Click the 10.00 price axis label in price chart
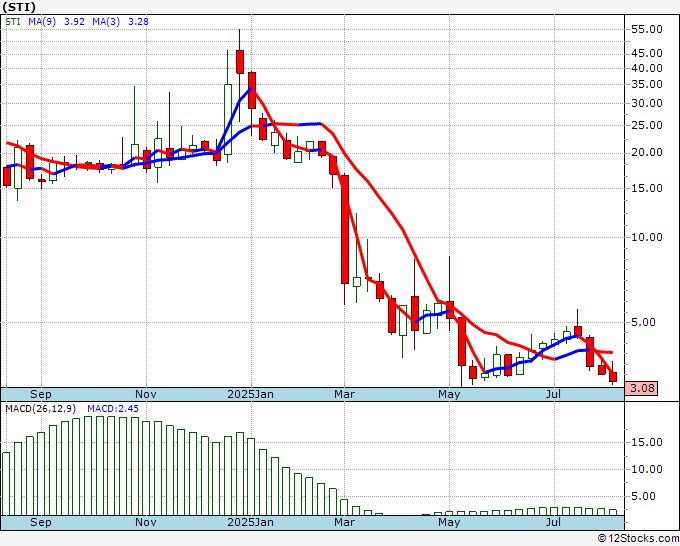680x546 pixels. [x=647, y=237]
